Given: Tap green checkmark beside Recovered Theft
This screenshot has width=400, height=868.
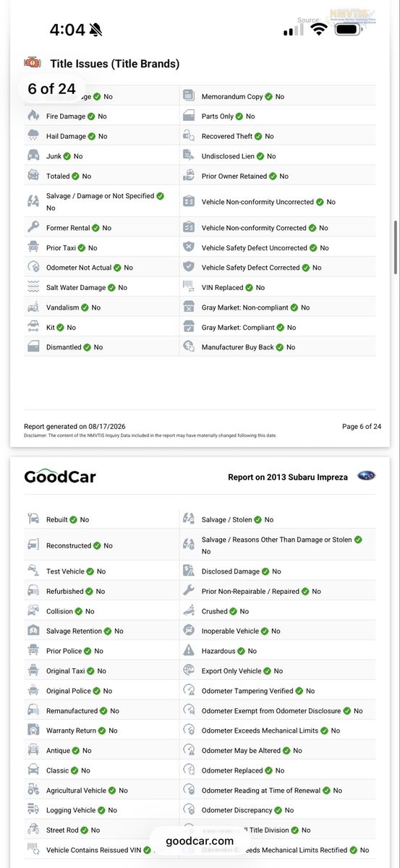Looking at the screenshot, I should pos(260,136).
